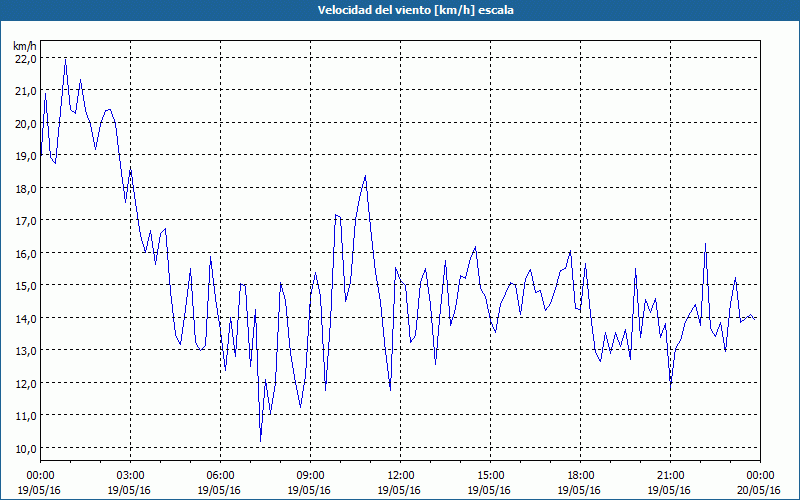The height and width of the screenshot is (500, 800).
Task: Click the 13,0 y-axis value
Action: pos(26,351)
